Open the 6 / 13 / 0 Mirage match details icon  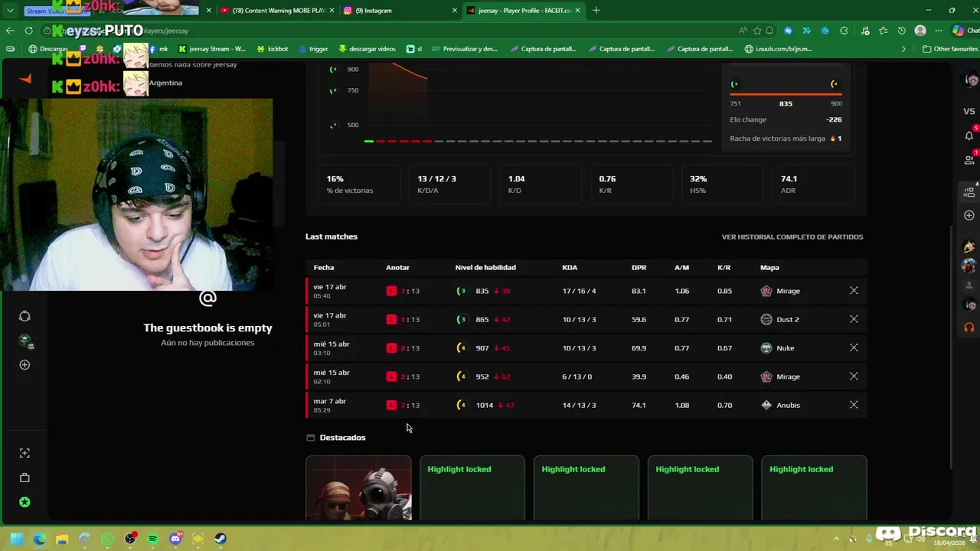(x=854, y=377)
